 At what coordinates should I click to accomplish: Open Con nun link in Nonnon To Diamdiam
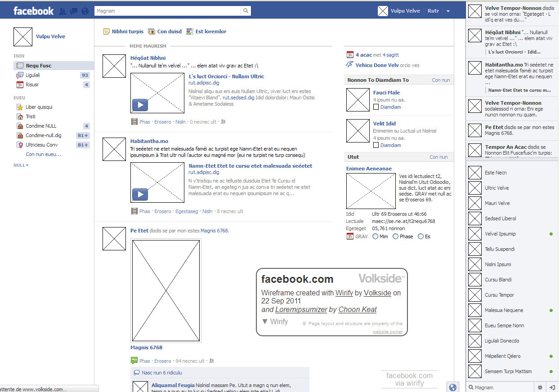(x=441, y=80)
